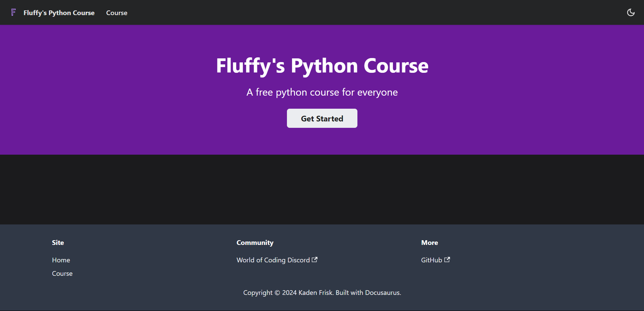Screen dimensions: 644x311
Task: Go to the Home link in the footer
Action: tap(61, 260)
